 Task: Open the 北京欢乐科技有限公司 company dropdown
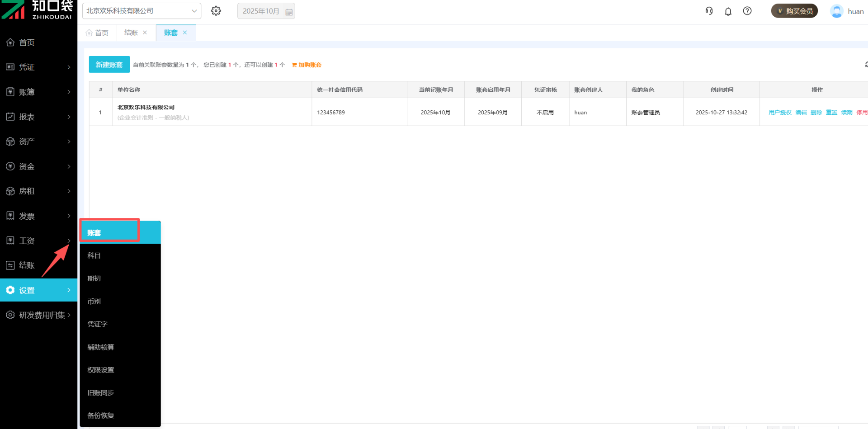(x=142, y=11)
